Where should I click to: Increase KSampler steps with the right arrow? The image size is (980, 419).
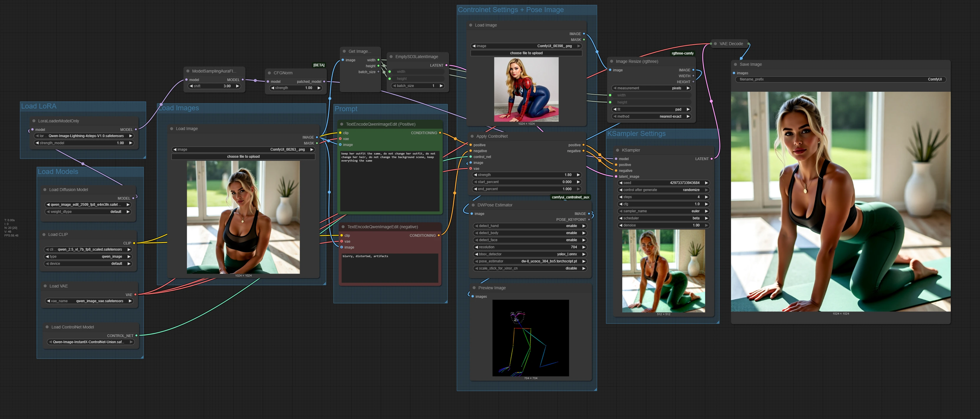pyautogui.click(x=706, y=197)
